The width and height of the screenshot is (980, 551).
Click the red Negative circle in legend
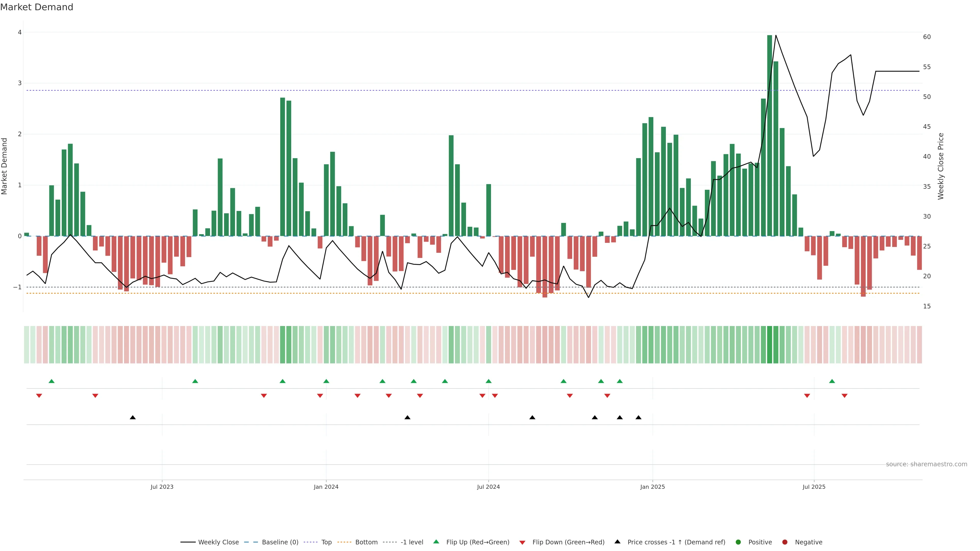tap(785, 542)
